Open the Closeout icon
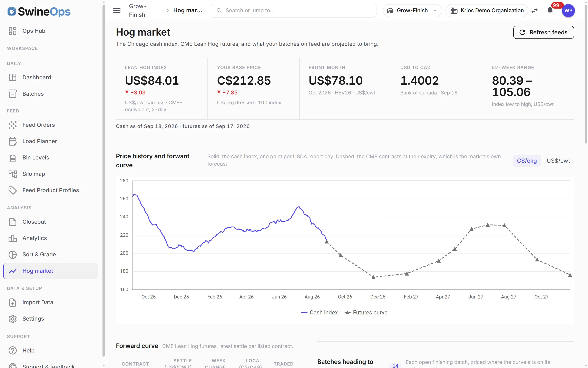 [12, 222]
